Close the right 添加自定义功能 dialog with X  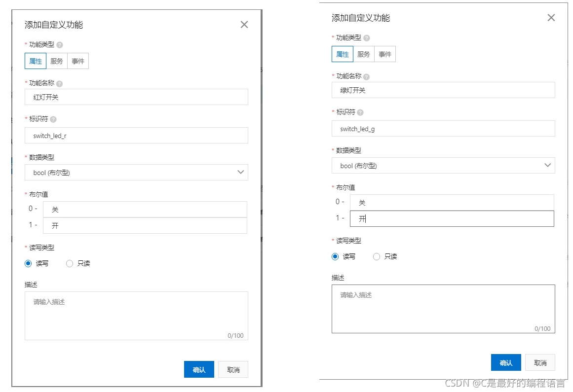coord(551,17)
